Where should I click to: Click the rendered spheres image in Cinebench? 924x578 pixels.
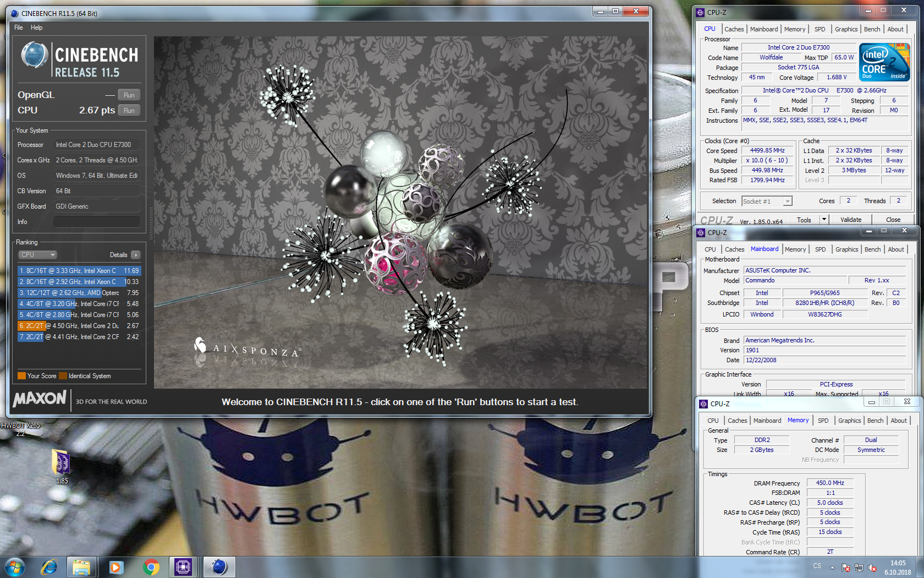point(400,212)
